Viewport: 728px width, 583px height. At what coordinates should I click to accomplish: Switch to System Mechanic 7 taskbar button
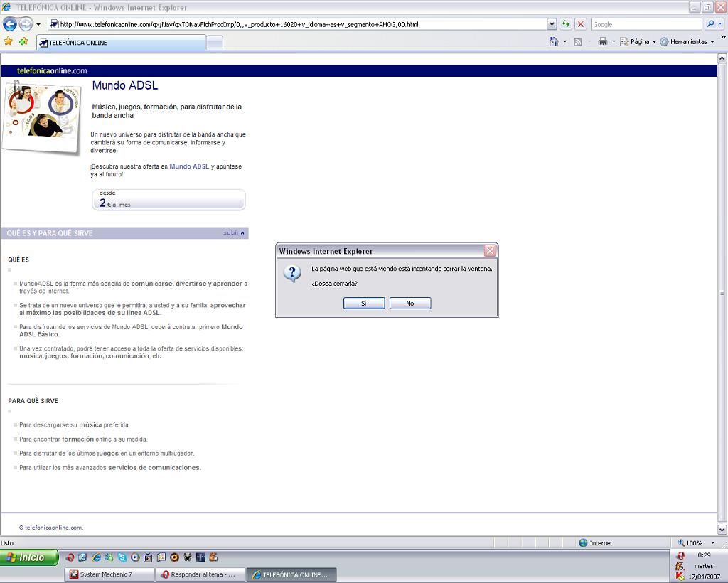click(109, 574)
